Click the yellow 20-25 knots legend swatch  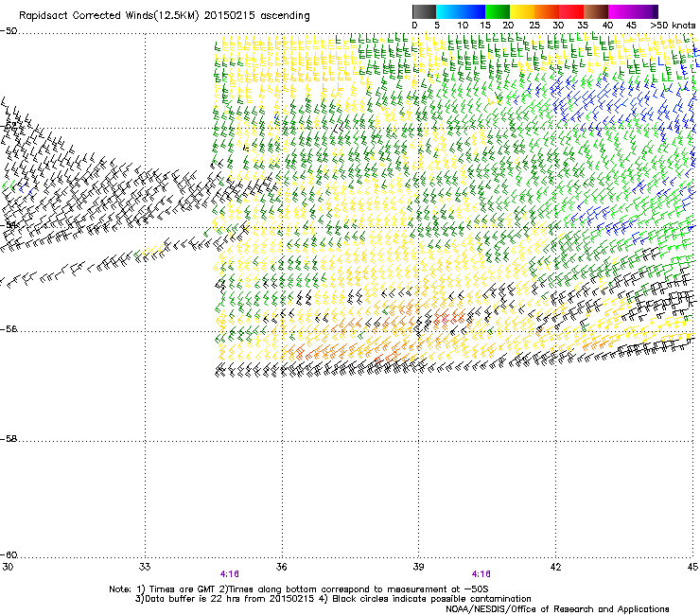pyautogui.click(x=522, y=11)
